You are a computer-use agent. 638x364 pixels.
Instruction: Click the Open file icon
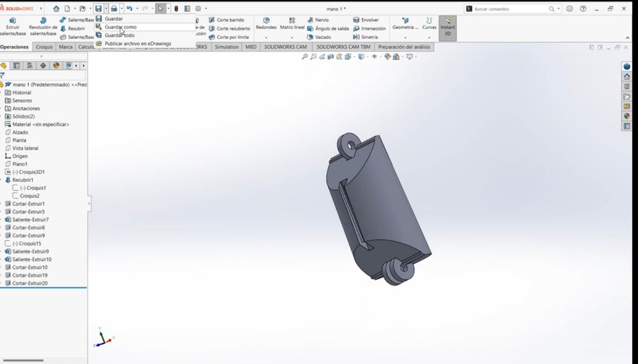coord(82,9)
